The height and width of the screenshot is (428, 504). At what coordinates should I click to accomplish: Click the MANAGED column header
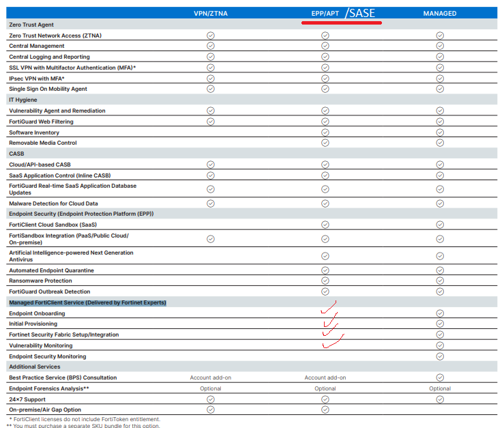tap(440, 14)
